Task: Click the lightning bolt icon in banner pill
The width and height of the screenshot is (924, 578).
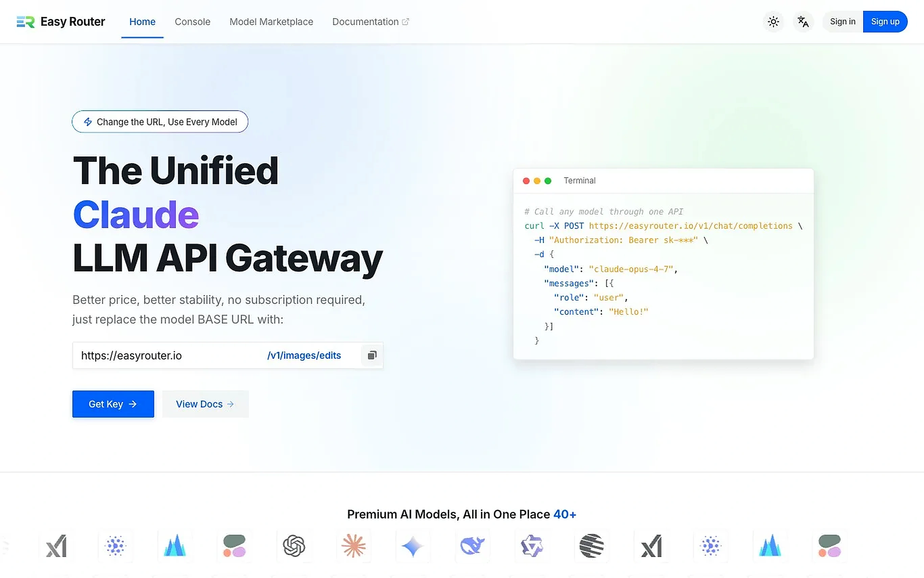Action: 88,122
